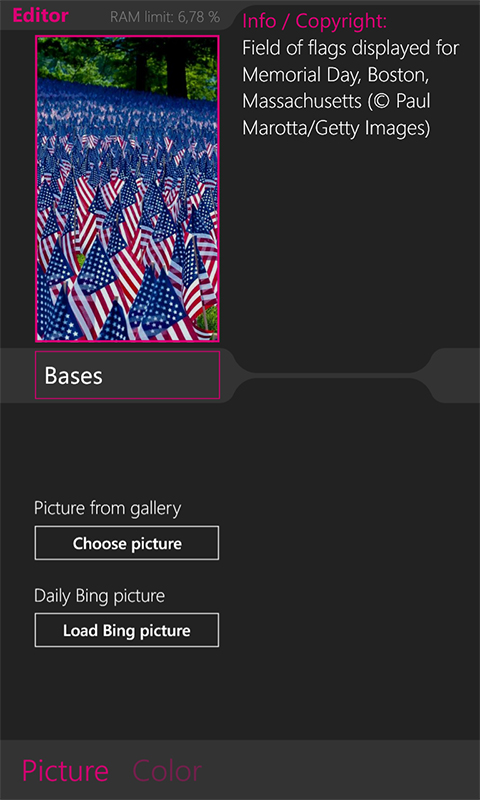The height and width of the screenshot is (800, 480).
Task: Click the flags preview thumbnail
Action: point(127,188)
